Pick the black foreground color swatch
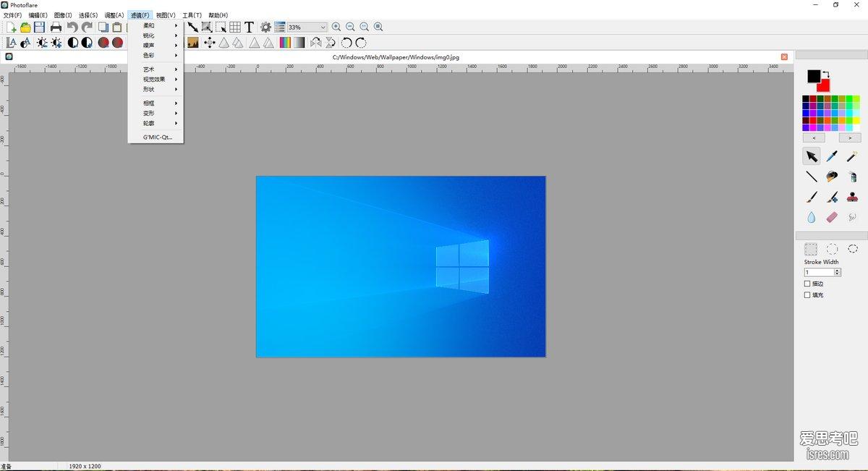868x471 pixels. coord(814,76)
